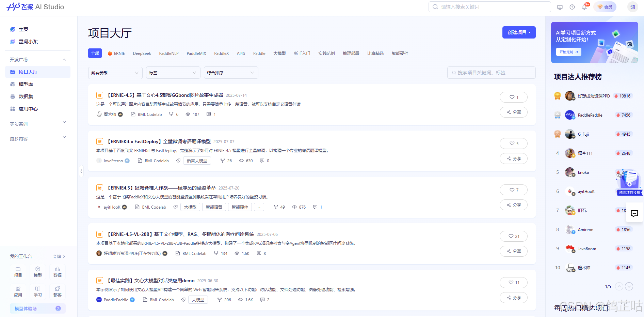The width and height of the screenshot is (644, 317).
Task: Expand more tags on 拯救脊椎大作战 project
Action: pyautogui.click(x=259, y=207)
